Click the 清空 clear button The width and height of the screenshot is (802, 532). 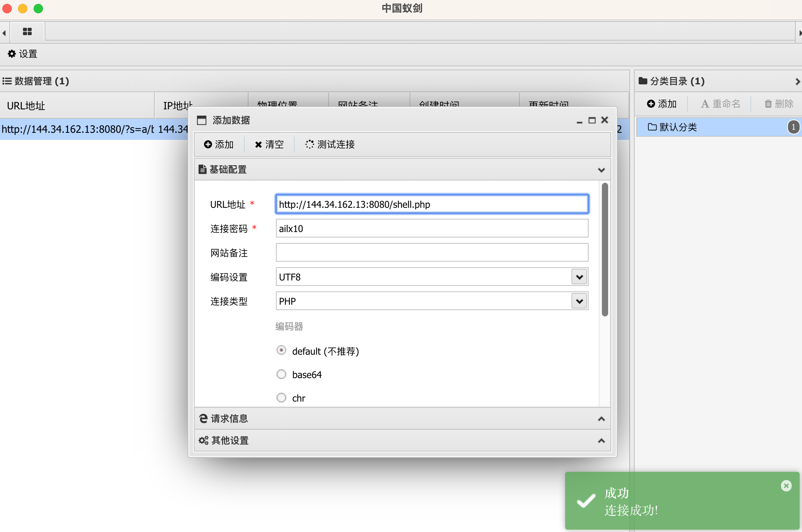click(269, 145)
